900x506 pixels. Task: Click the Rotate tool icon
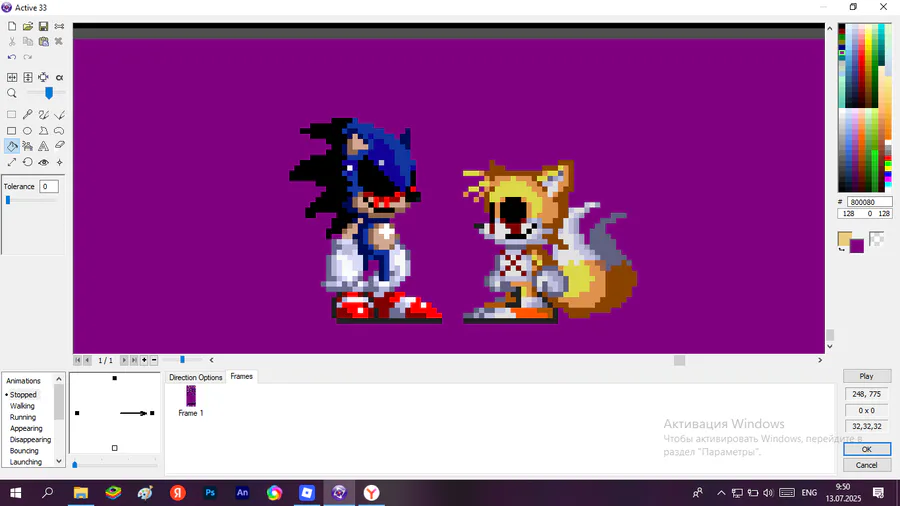(28, 162)
